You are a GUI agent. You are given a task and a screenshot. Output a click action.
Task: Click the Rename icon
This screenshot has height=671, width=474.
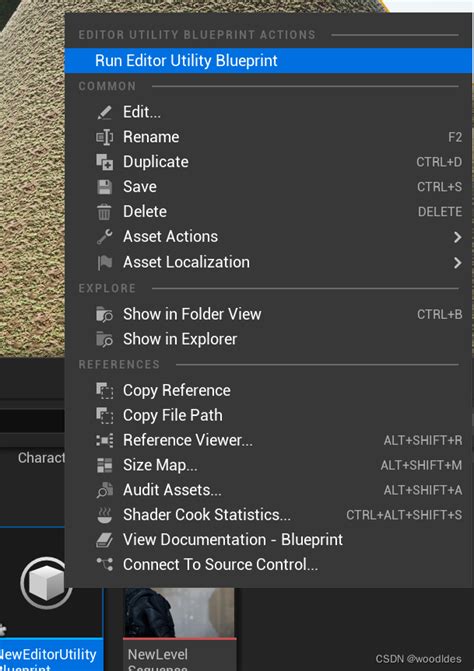[x=104, y=137]
